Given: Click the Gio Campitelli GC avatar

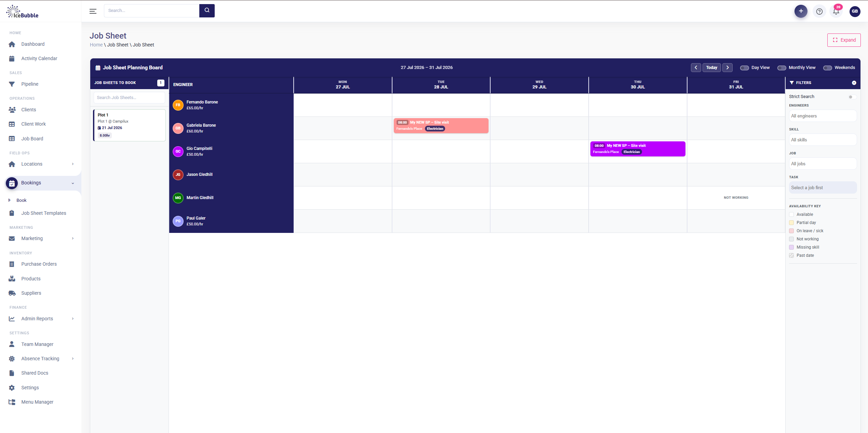Looking at the screenshot, I should [178, 152].
